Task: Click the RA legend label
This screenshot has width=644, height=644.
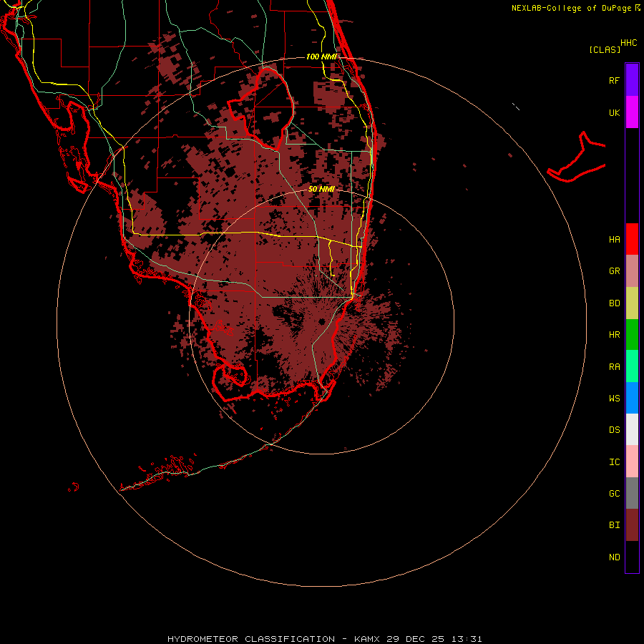Action: pyautogui.click(x=614, y=367)
